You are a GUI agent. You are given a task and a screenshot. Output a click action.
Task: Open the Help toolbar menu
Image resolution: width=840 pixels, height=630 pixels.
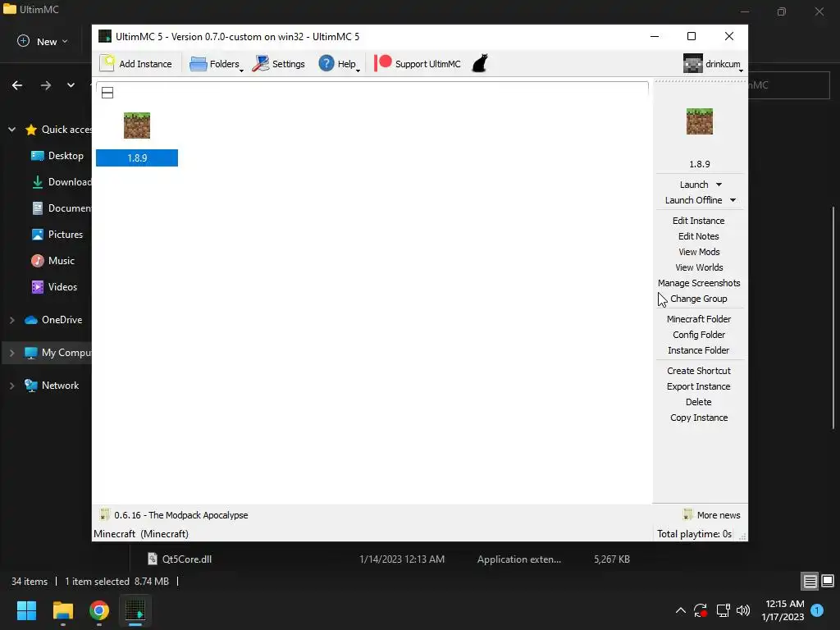click(338, 64)
